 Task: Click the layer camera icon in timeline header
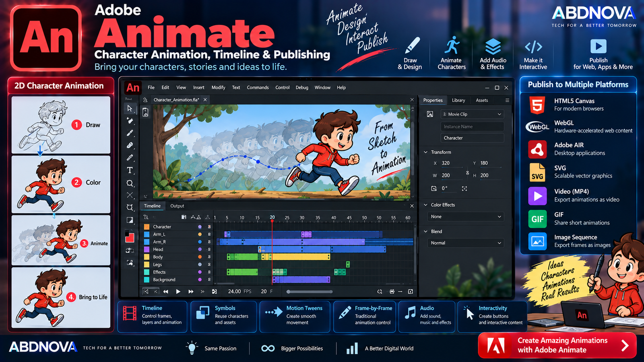point(146,217)
